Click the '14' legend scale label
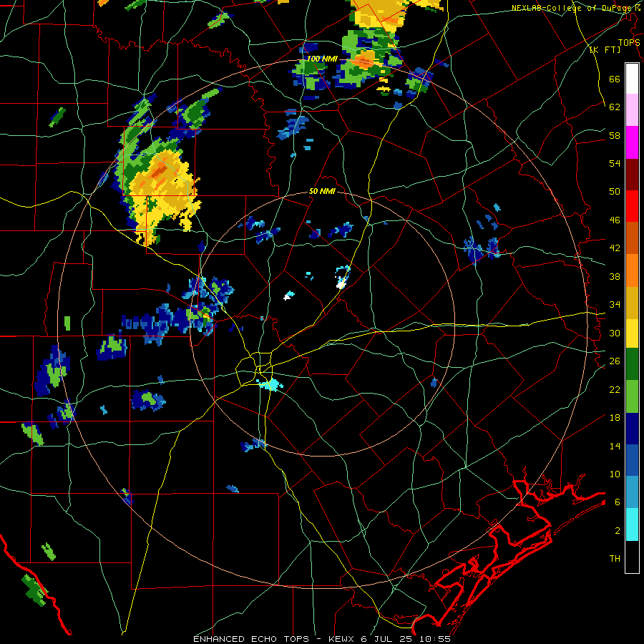Image resolution: width=644 pixels, height=644 pixels. click(615, 446)
